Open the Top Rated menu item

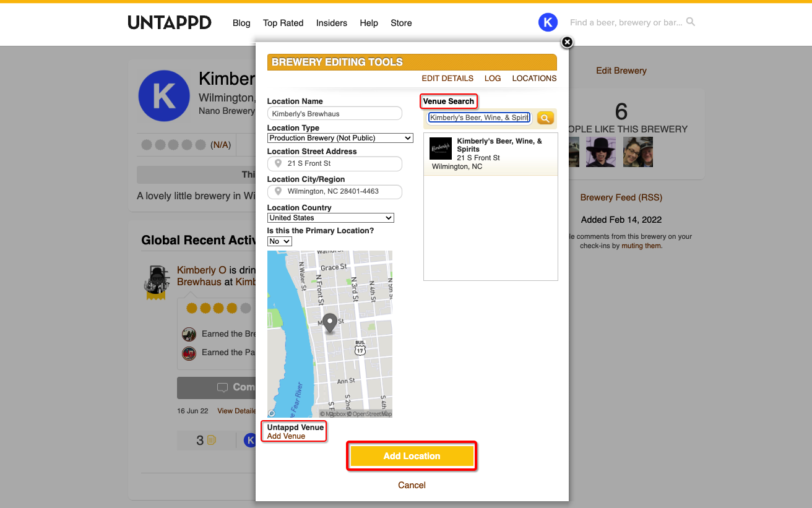pyautogui.click(x=283, y=23)
